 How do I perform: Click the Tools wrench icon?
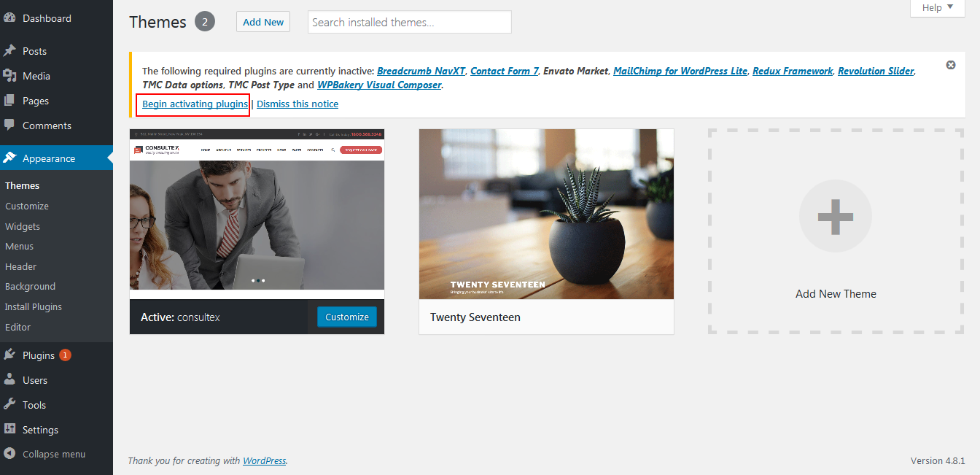tap(10, 405)
